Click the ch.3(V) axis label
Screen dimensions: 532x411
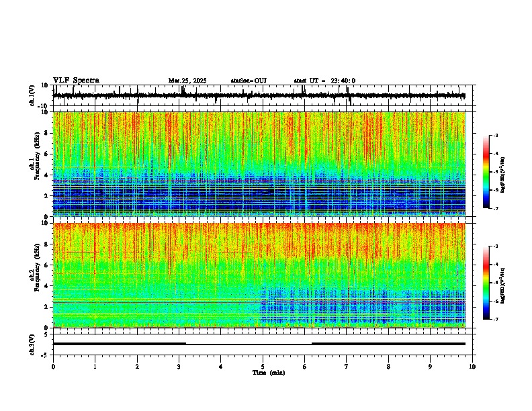[x=32, y=345]
